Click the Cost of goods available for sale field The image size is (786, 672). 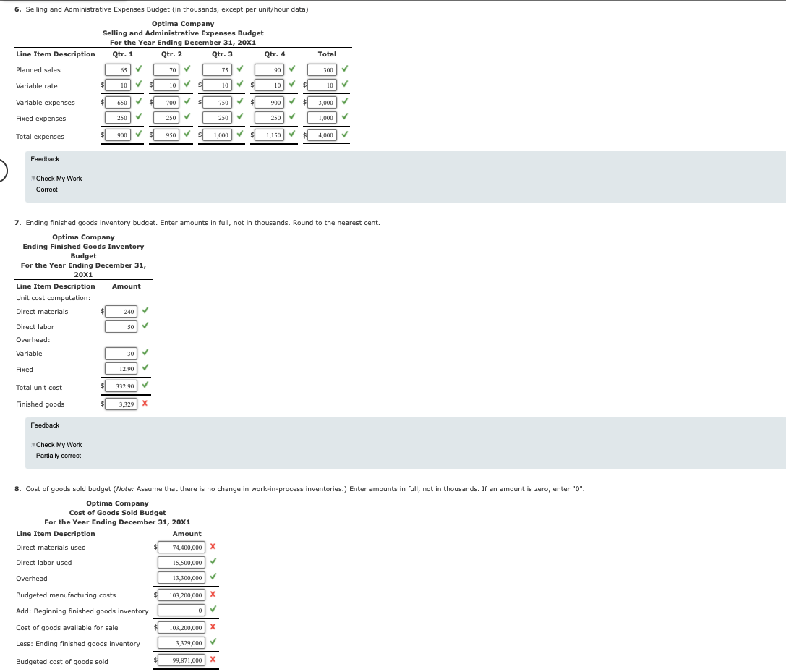[x=181, y=627]
